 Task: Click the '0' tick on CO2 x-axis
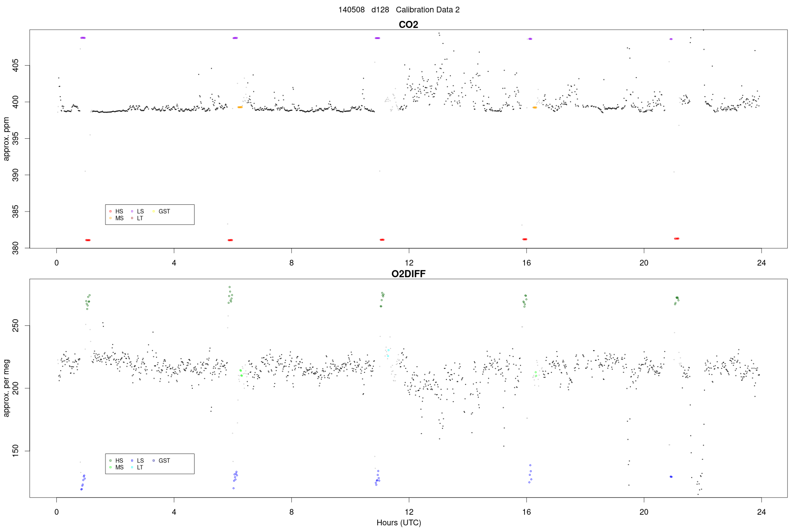click(57, 263)
